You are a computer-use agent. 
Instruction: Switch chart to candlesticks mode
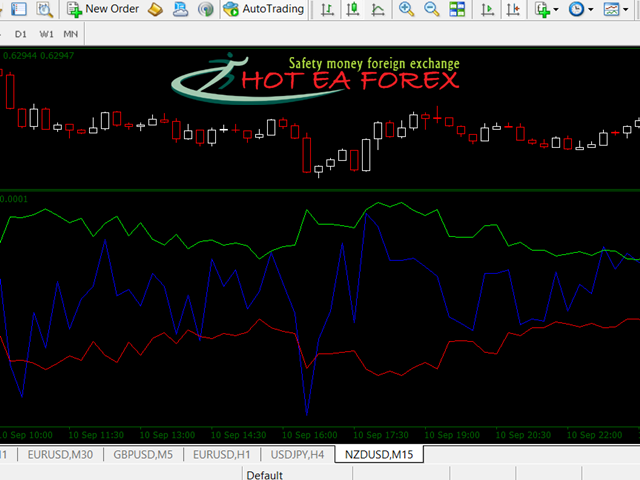[x=354, y=9]
